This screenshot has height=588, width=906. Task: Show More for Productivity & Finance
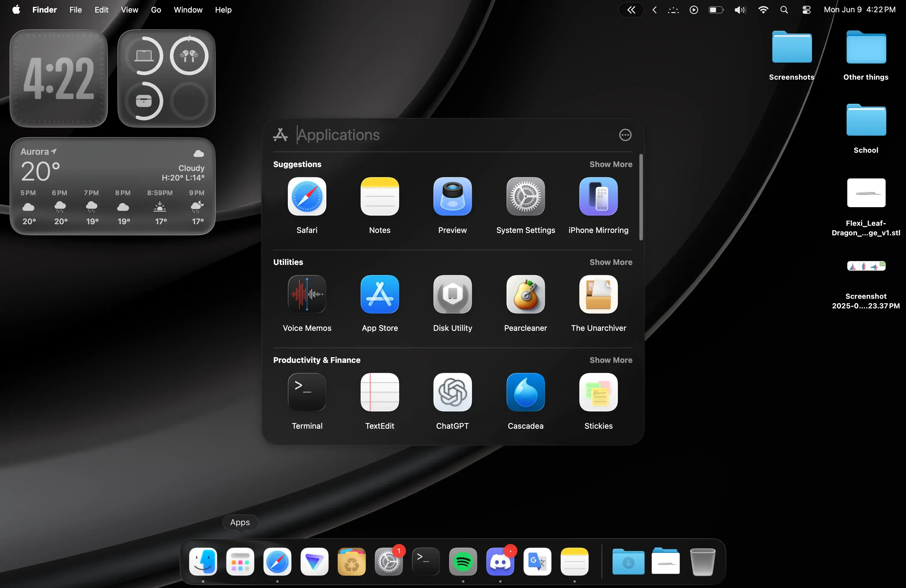pyautogui.click(x=611, y=360)
